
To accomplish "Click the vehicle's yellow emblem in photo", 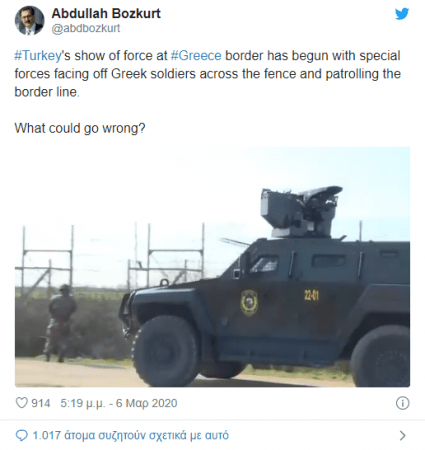I will pyautogui.click(x=249, y=303).
